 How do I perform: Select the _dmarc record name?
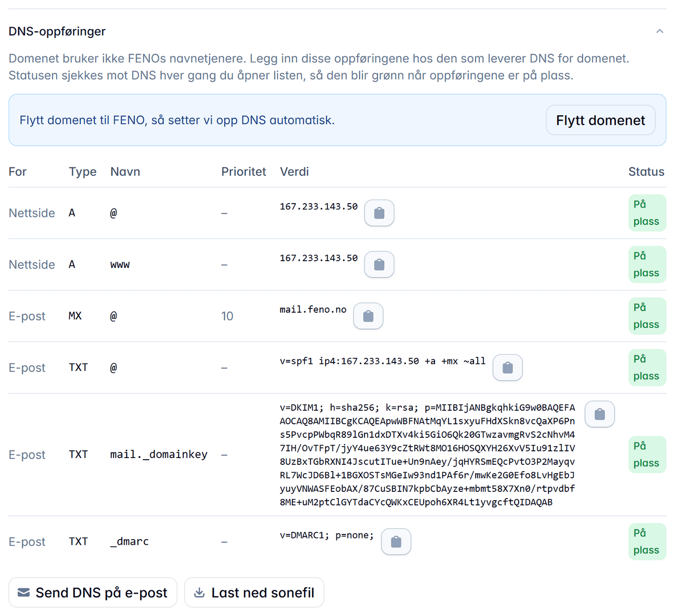130,542
